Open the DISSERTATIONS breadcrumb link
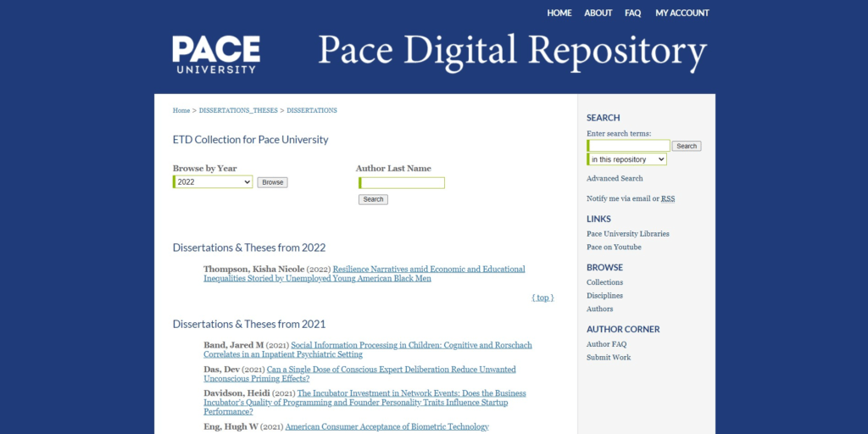The image size is (868, 434). pos(312,111)
